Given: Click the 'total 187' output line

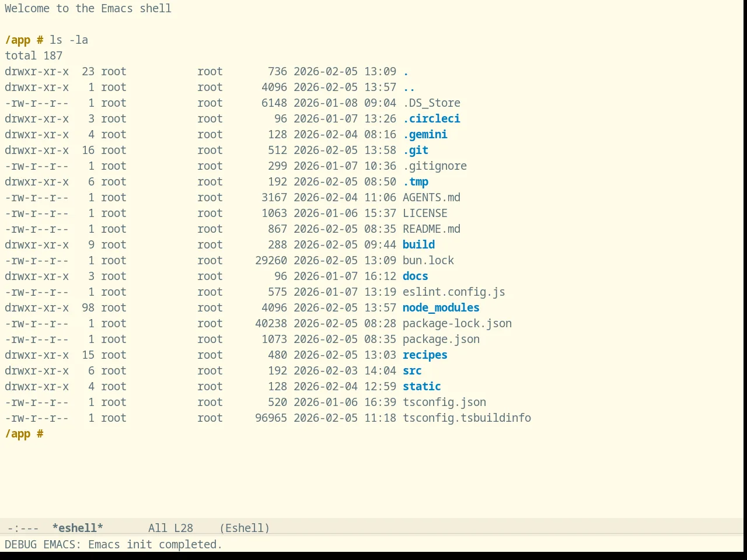Looking at the screenshot, I should pos(33,55).
